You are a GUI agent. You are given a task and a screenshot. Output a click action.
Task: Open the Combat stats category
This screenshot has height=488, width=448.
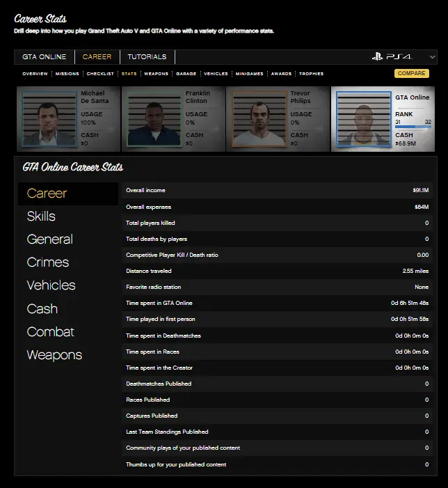[50, 332]
